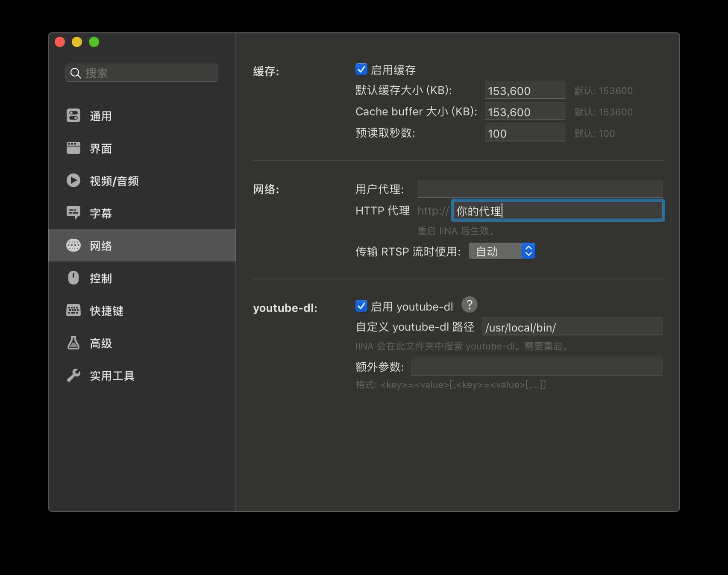728x575 pixels.
Task: Open the 高级 tab
Action: (x=142, y=343)
